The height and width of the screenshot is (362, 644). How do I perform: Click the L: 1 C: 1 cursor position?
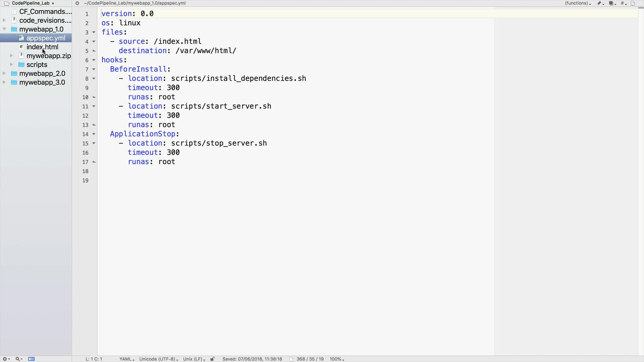(x=94, y=359)
